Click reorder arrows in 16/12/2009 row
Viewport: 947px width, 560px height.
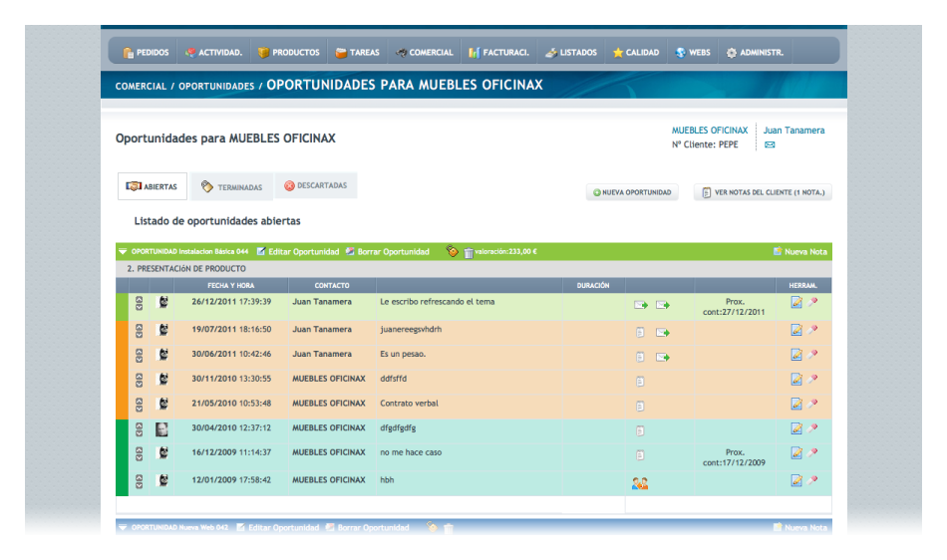[x=139, y=453]
